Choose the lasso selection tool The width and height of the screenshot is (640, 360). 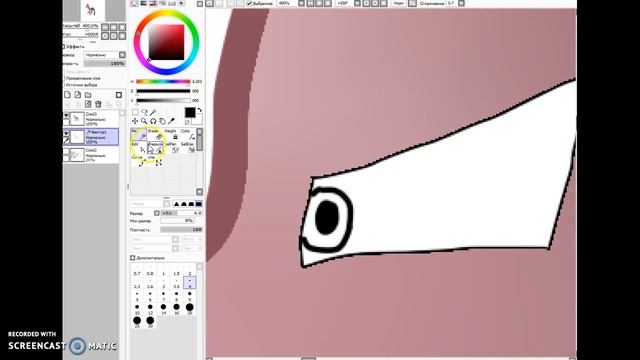pos(144,112)
